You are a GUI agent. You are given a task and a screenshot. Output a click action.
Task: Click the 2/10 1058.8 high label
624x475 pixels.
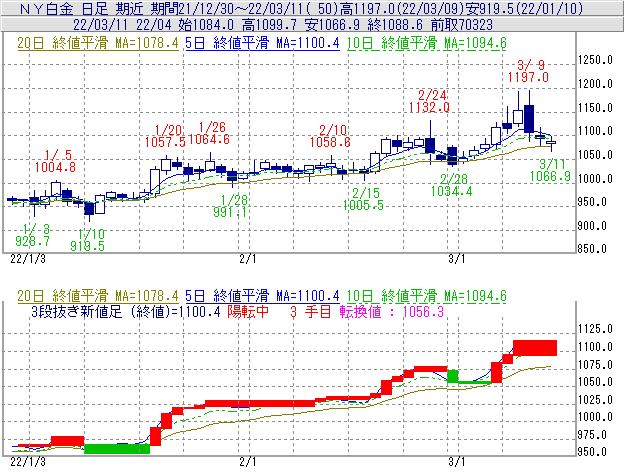[x=330, y=136]
